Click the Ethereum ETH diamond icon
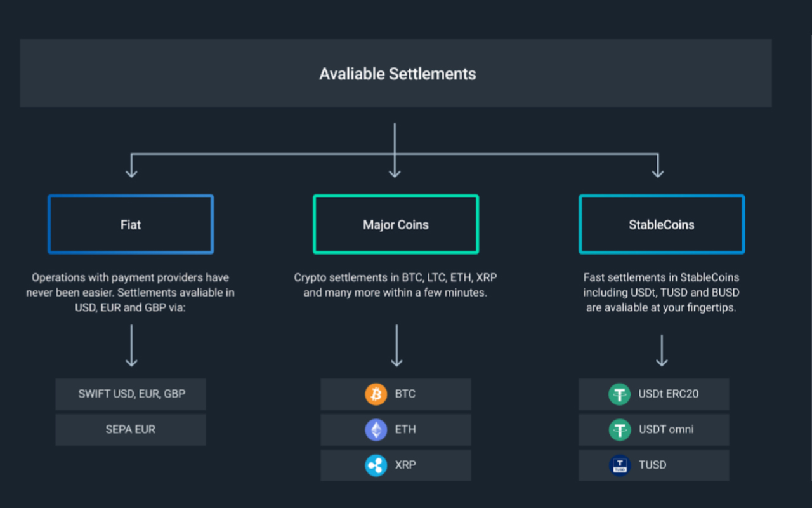812x508 pixels. pos(376,430)
